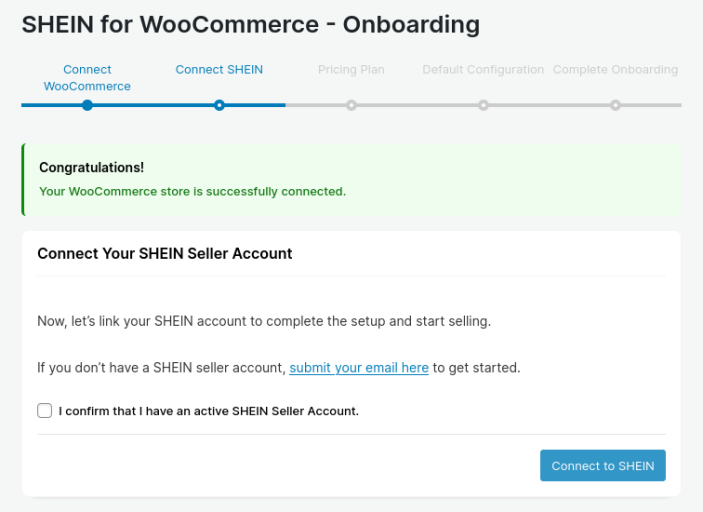Click the 'SHEIN for WooCommerce - Onboarding' title
This screenshot has width=703, height=512.
tap(250, 23)
